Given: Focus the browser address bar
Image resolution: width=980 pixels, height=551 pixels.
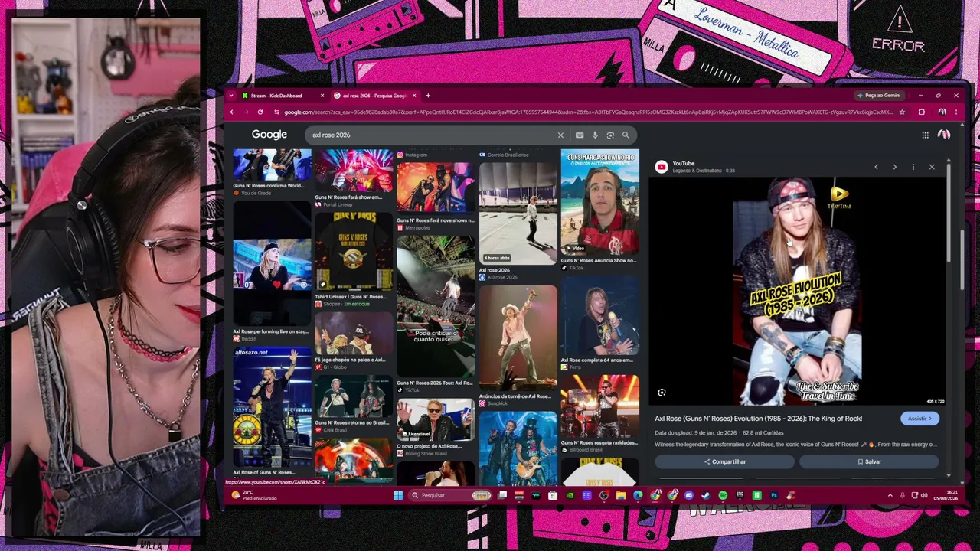Looking at the screenshot, I should (588, 112).
